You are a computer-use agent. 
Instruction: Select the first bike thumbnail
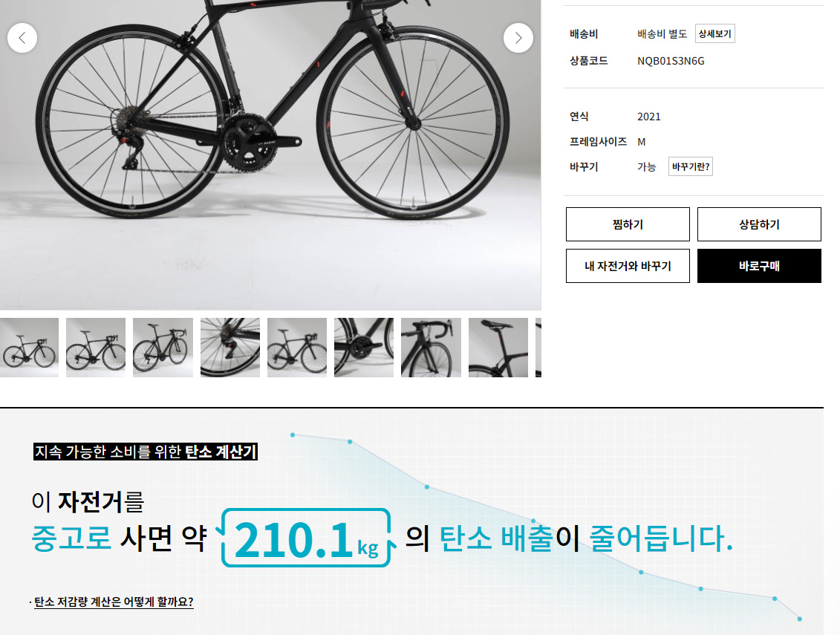click(29, 348)
